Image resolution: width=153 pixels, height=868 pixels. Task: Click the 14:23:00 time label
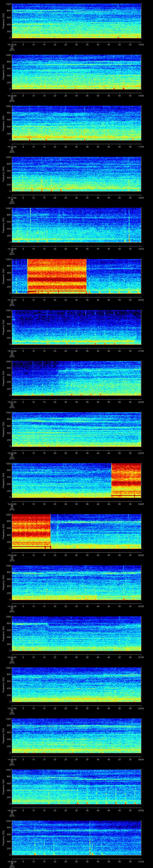pos(12,504)
